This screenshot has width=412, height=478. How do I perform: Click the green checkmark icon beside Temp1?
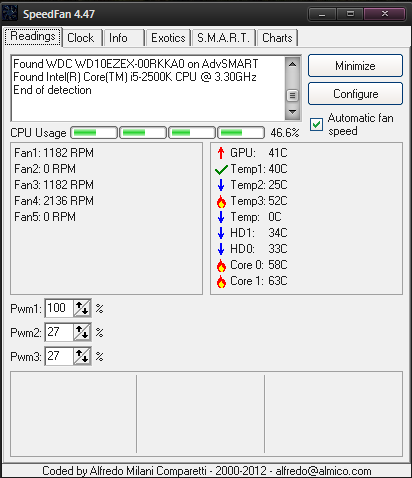pyautogui.click(x=221, y=170)
